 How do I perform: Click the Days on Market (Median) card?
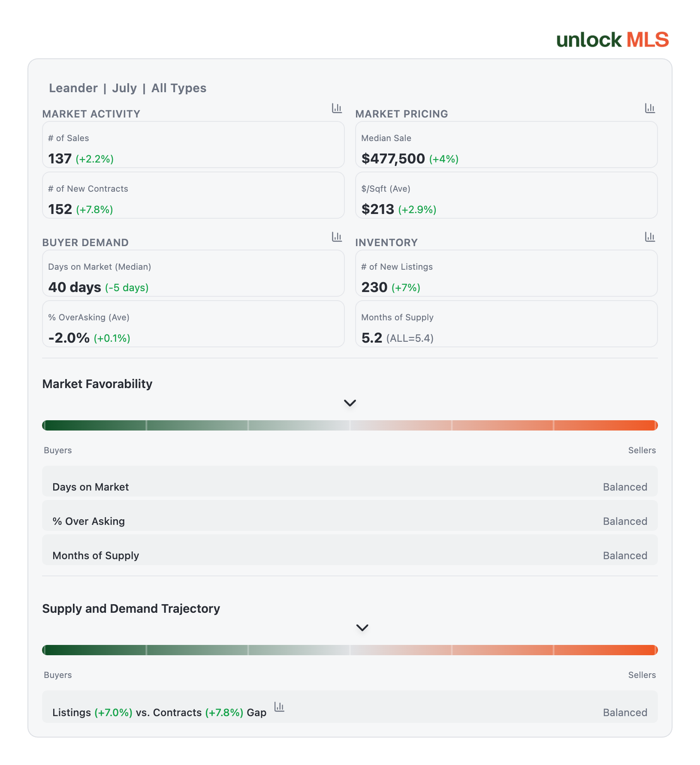(x=193, y=273)
